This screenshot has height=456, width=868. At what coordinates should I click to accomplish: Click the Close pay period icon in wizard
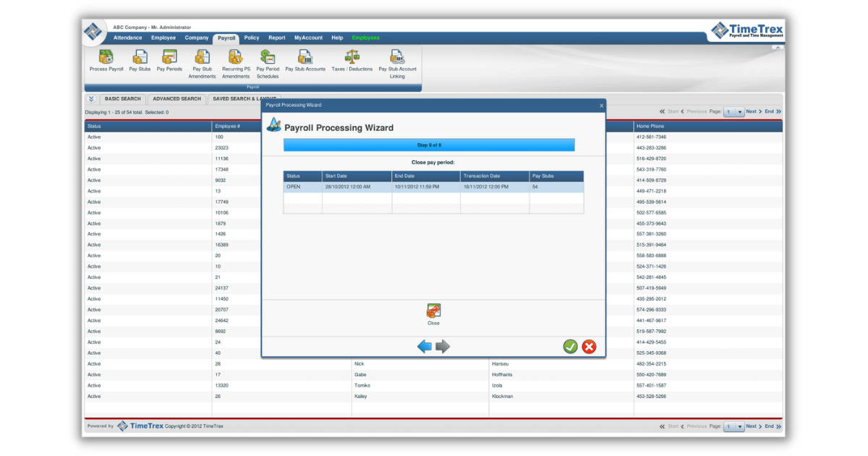(x=433, y=310)
